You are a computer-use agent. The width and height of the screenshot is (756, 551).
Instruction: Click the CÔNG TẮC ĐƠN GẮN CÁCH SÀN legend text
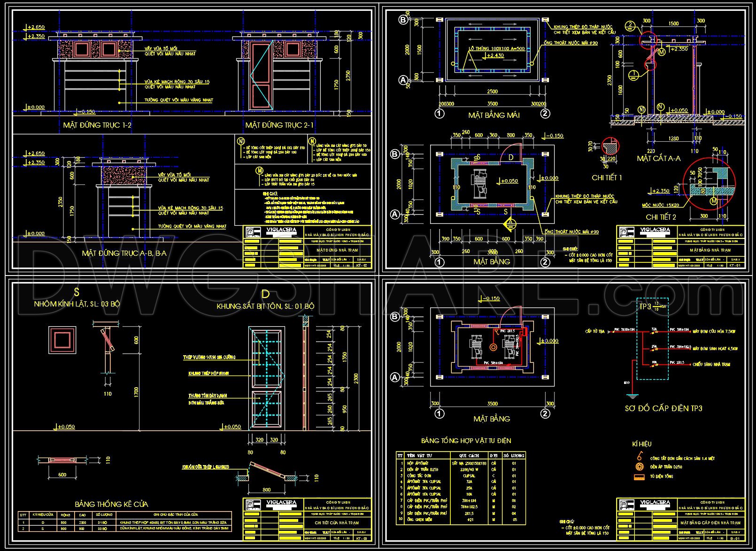pos(682,458)
